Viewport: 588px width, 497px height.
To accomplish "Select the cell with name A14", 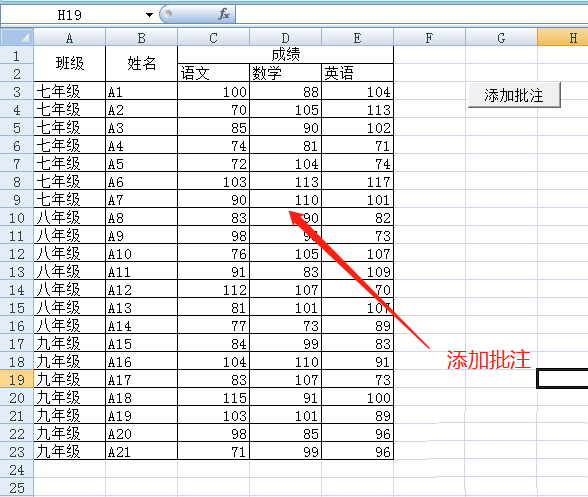I will click(141, 326).
